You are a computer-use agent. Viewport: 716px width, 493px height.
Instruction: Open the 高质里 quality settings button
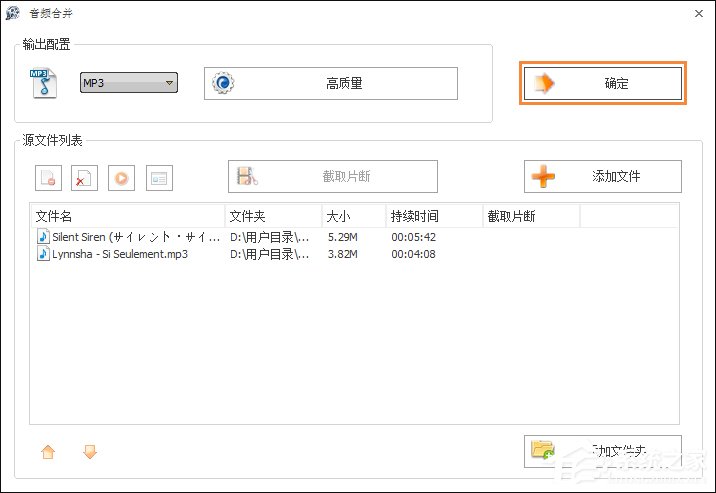(331, 83)
